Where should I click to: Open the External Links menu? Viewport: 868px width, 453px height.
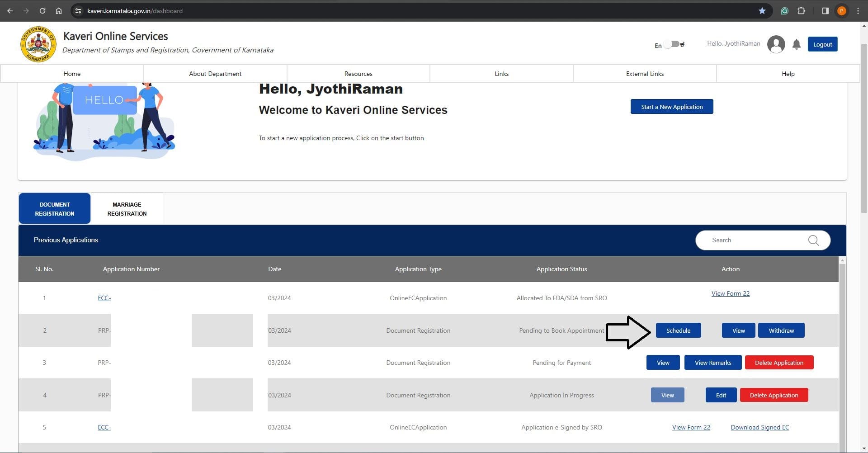pos(645,74)
